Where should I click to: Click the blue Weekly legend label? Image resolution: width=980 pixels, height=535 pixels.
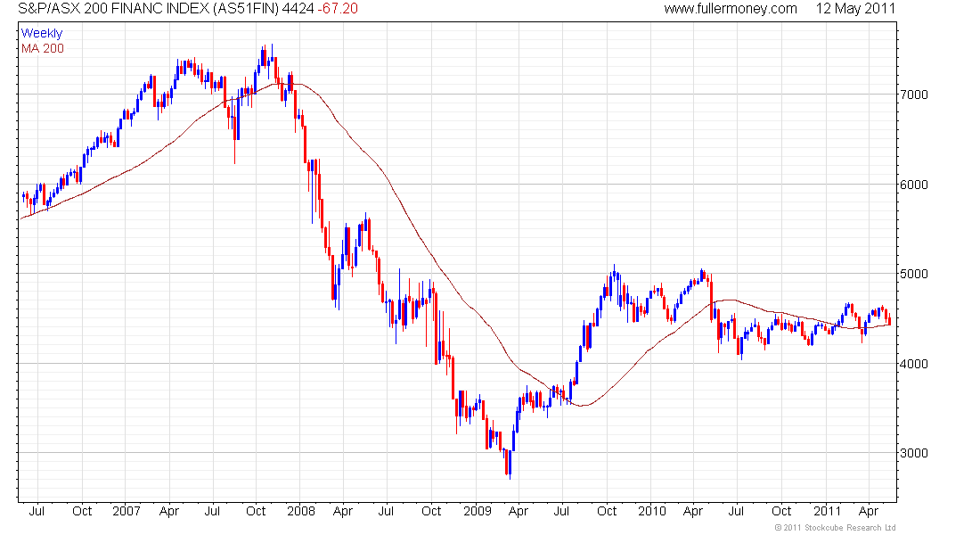tap(42, 33)
